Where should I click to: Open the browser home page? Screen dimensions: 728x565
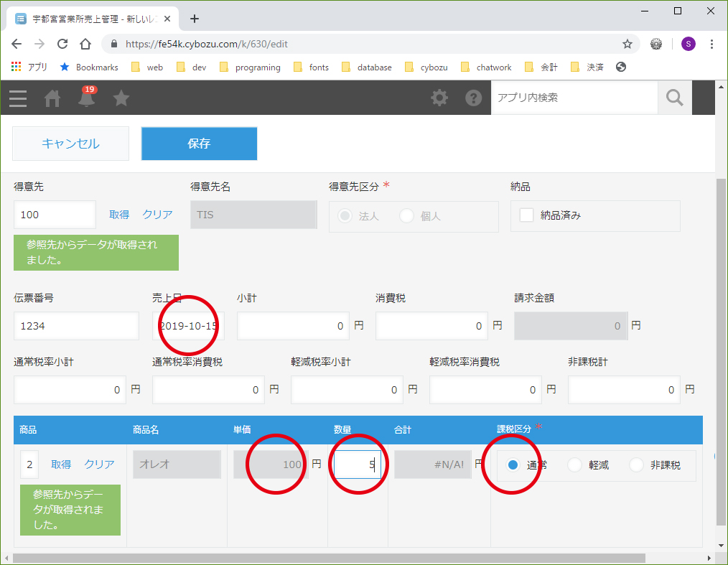[85, 44]
